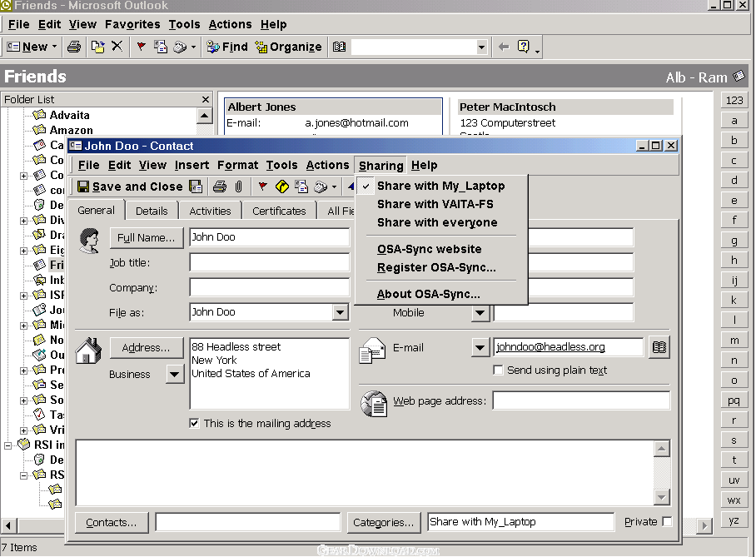Click the yellow Display Map of Address icon

[x=282, y=186]
